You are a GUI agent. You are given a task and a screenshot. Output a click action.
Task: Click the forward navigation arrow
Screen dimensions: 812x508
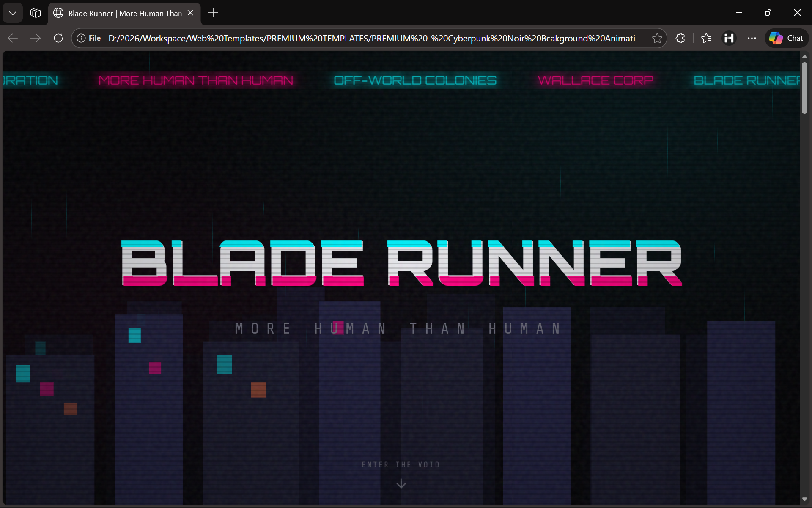pyautogui.click(x=36, y=38)
